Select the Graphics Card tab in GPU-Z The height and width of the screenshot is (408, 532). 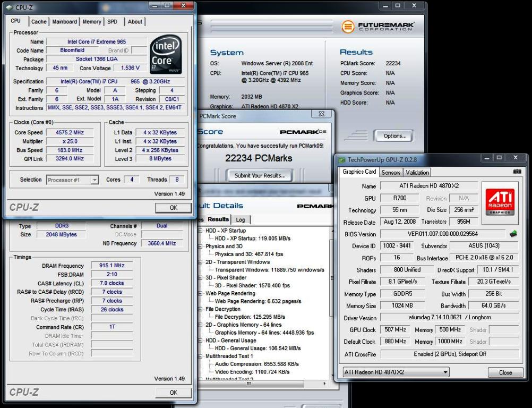(x=359, y=172)
